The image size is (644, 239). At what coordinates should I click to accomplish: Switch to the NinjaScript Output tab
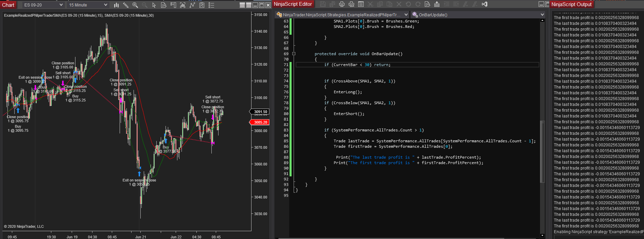coord(571,4)
